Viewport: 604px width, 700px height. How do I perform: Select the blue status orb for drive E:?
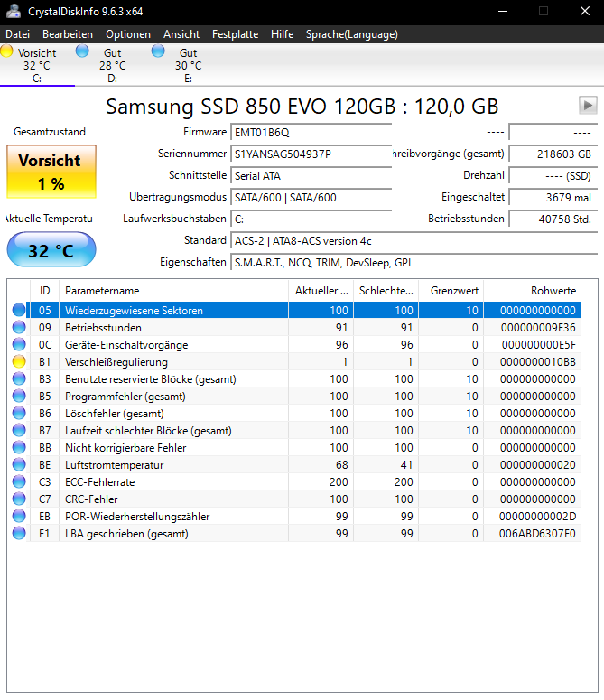[x=158, y=51]
